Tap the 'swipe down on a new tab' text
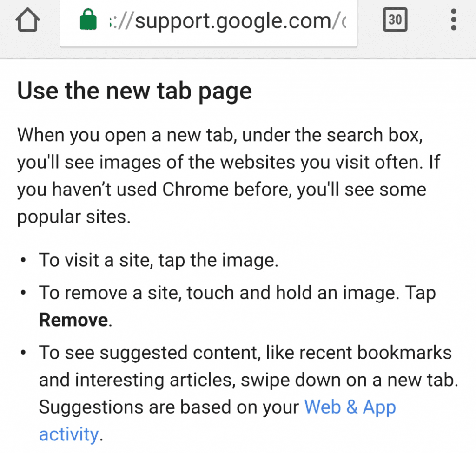This screenshot has height=453, width=476. point(349,380)
